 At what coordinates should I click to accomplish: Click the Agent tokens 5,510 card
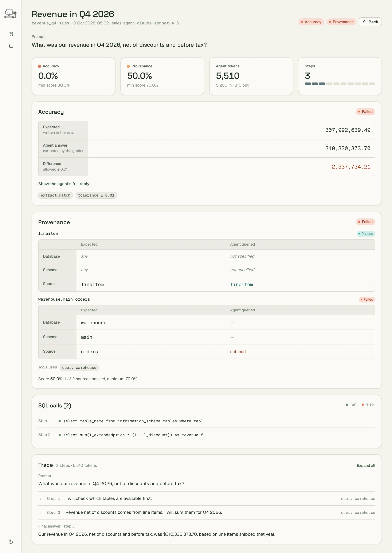coord(251,76)
